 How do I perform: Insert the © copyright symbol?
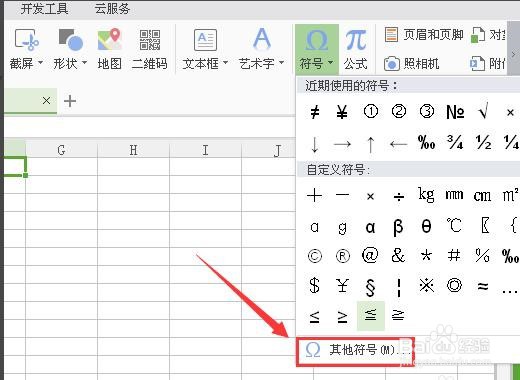click(x=315, y=256)
